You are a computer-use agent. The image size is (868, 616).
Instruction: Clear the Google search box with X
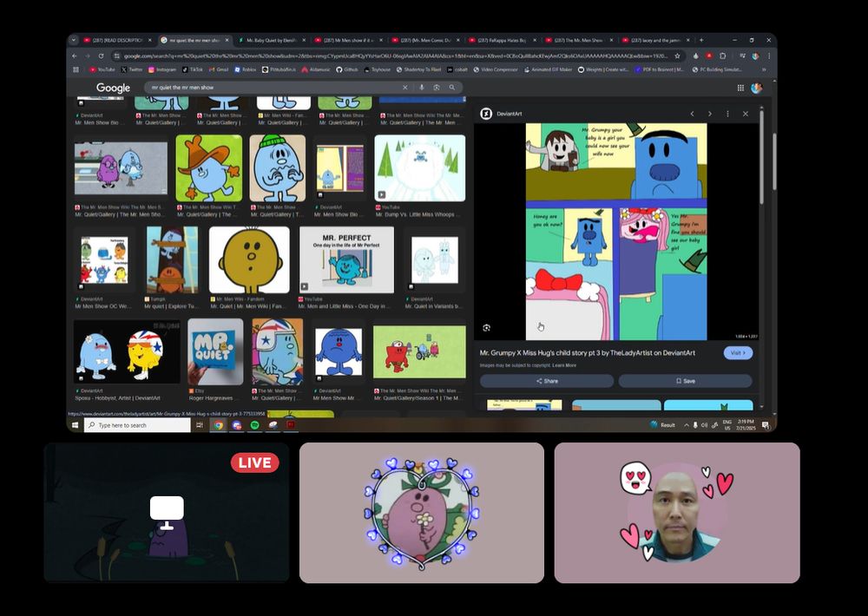pos(405,88)
